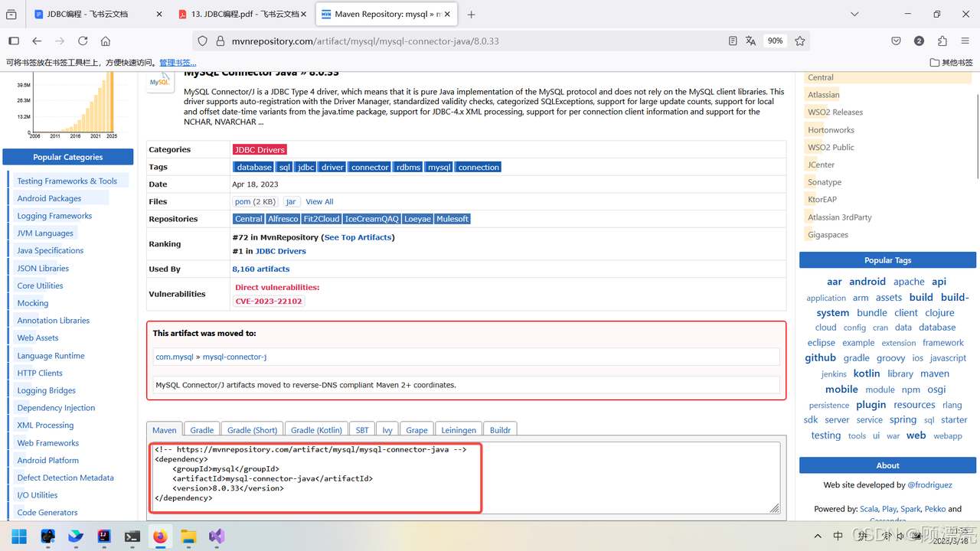Open Visual Studio from the taskbar

coord(217,536)
